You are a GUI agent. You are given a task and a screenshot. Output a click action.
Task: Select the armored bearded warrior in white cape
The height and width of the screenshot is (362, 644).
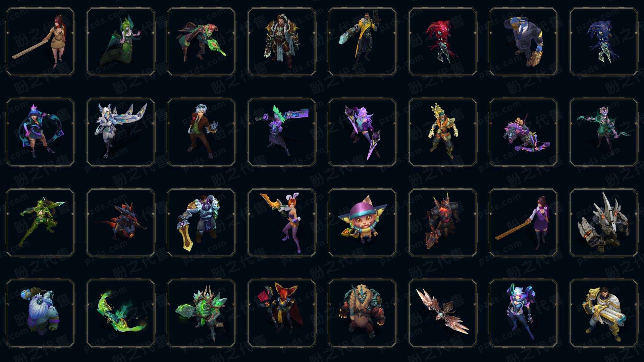(282, 42)
